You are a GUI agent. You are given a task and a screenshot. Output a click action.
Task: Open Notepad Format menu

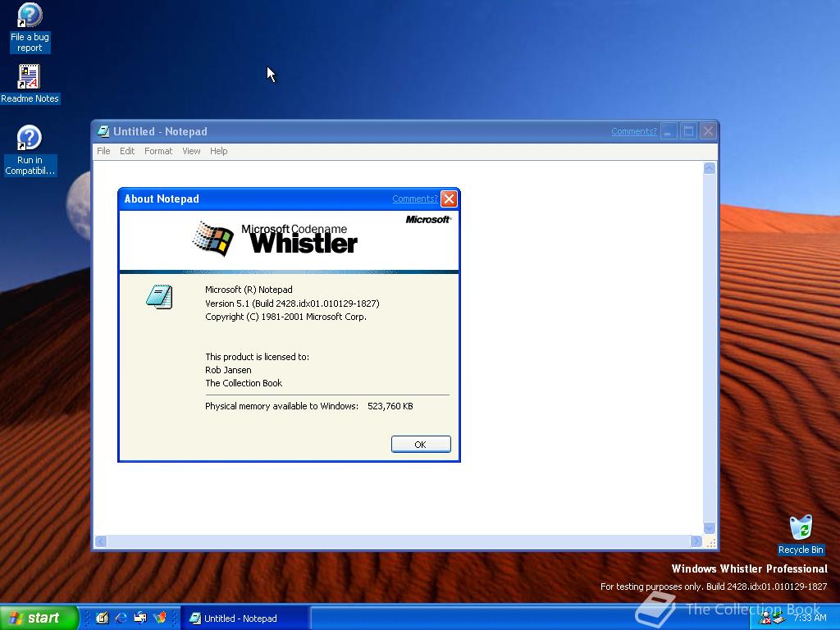pyautogui.click(x=158, y=151)
